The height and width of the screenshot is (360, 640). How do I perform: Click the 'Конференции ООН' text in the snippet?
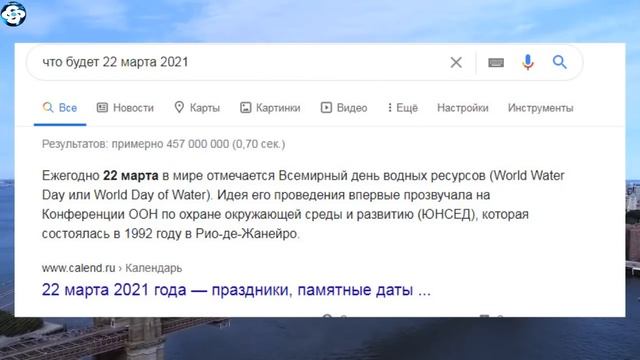point(100,214)
